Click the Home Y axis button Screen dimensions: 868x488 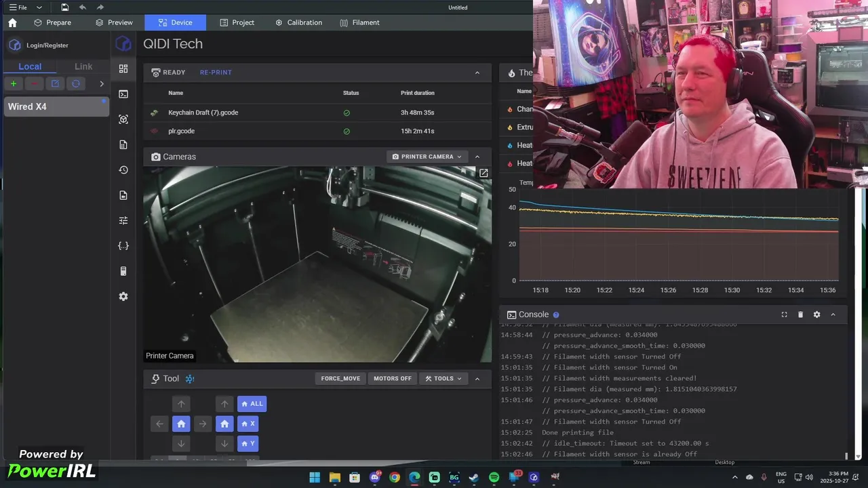pos(248,444)
